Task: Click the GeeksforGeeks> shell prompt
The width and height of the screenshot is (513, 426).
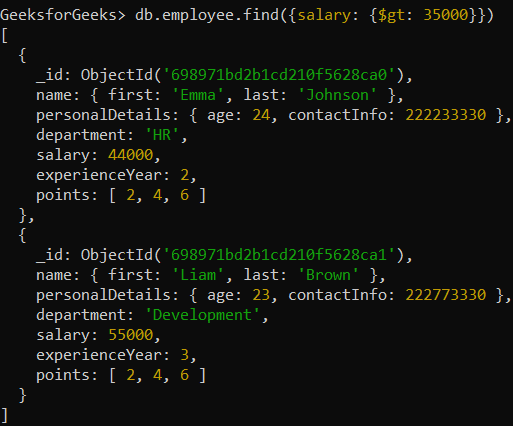Action: 63,15
